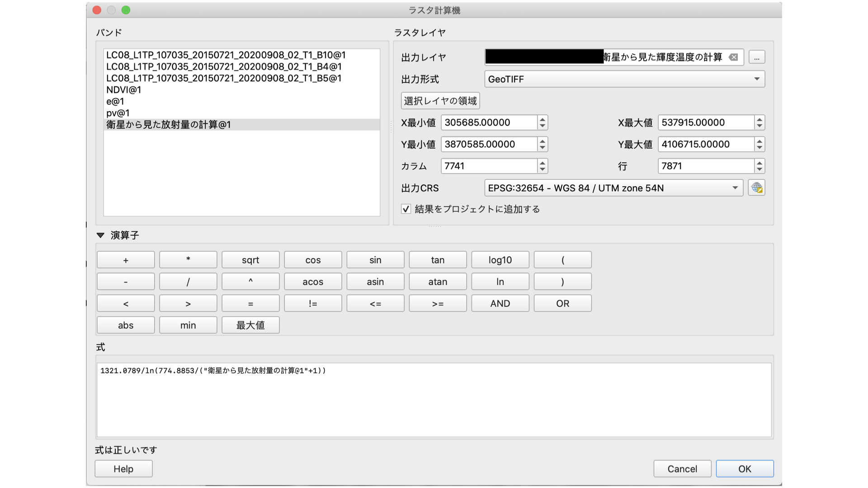Insert the acos function
Screen dimensions: 868x488
pos(313,282)
